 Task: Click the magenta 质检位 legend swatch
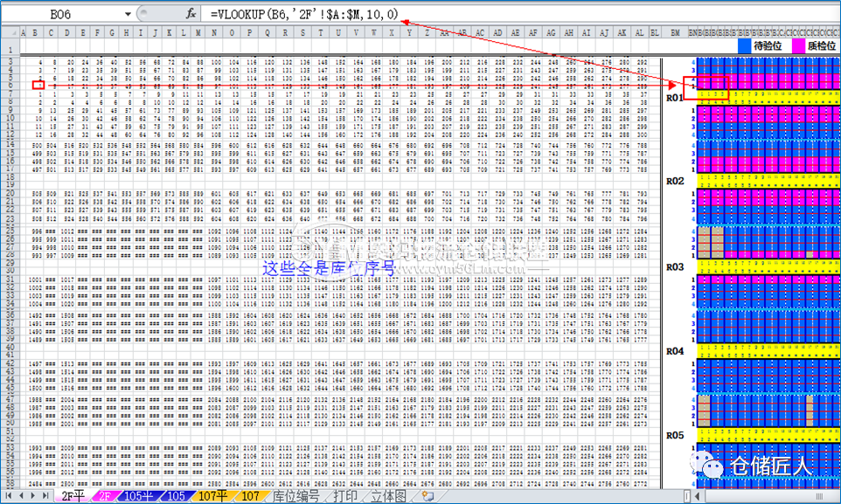point(798,46)
